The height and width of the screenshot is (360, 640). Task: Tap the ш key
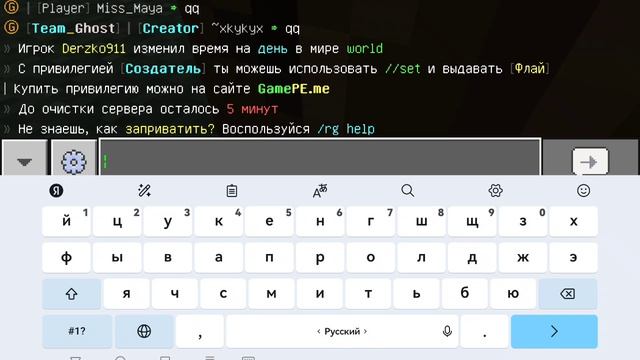pos(421,221)
